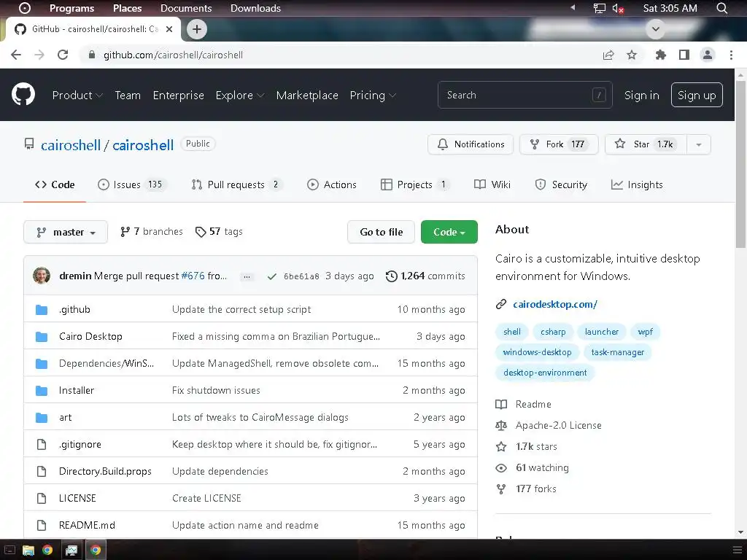Click the folder icon for Installer
The height and width of the screenshot is (560, 747).
[x=42, y=391]
